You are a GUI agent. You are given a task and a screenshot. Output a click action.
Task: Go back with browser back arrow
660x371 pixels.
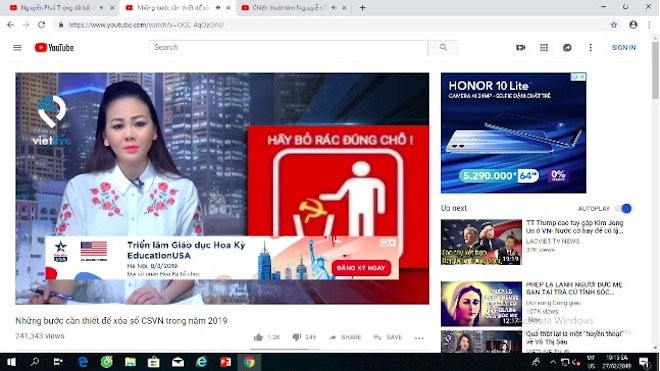pos(11,25)
